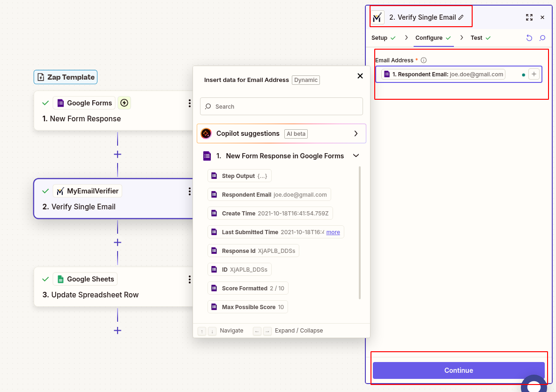Click the Continue button
The width and height of the screenshot is (556, 392).
pyautogui.click(x=459, y=370)
